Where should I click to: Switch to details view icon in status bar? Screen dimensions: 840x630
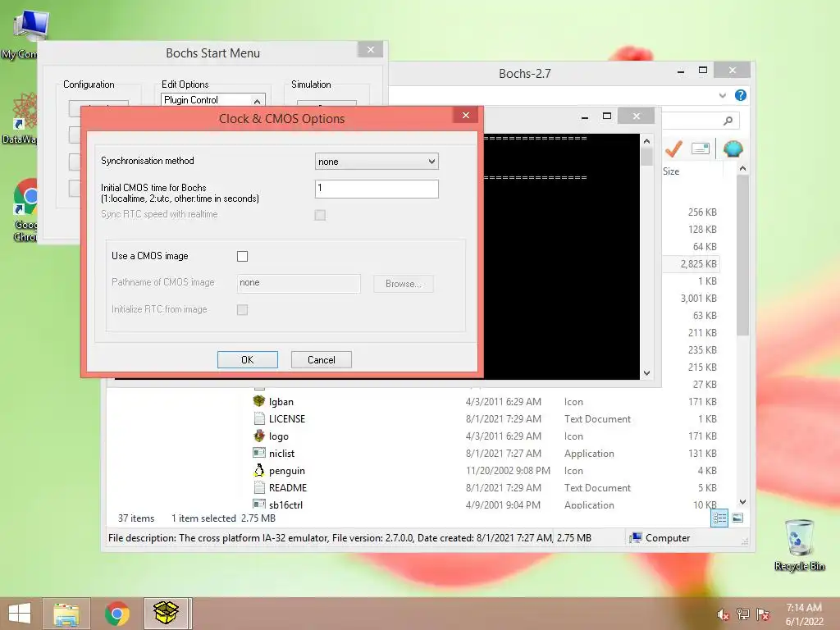tap(719, 518)
